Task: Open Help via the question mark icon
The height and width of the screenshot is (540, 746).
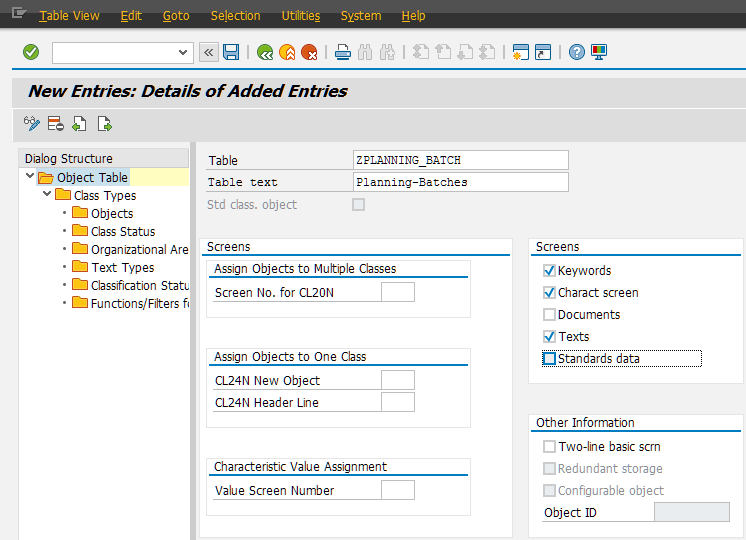Action: point(577,52)
